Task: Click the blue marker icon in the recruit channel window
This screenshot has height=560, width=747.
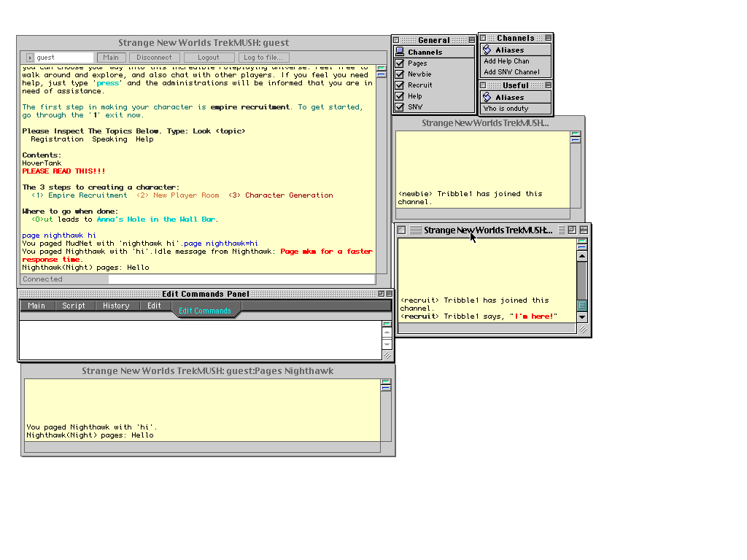Action: 582,247
